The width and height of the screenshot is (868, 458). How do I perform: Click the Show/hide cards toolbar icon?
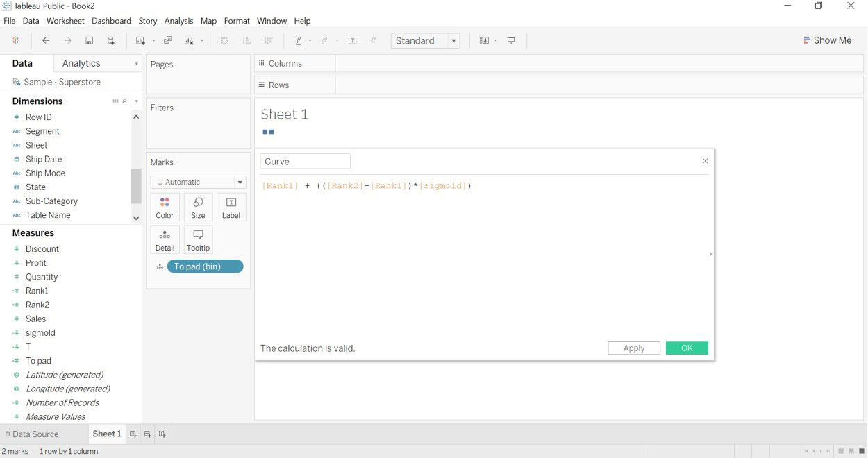pyautogui.click(x=484, y=41)
